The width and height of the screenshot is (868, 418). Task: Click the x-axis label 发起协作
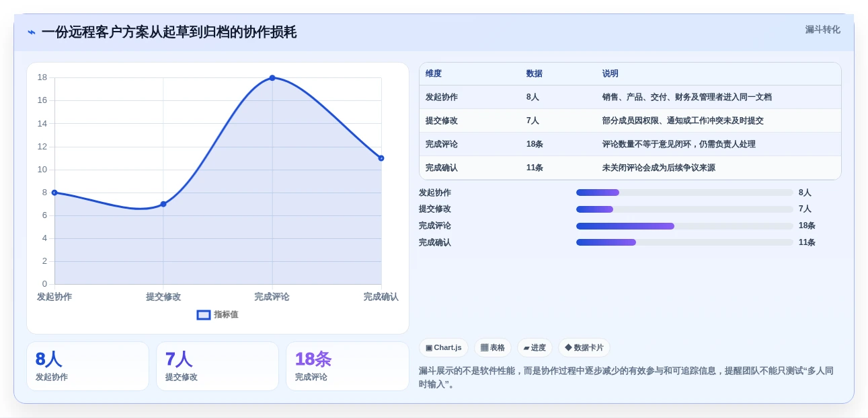(x=54, y=297)
